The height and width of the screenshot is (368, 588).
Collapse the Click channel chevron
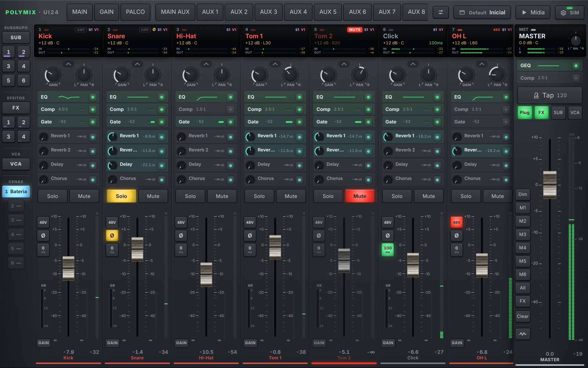(x=413, y=64)
